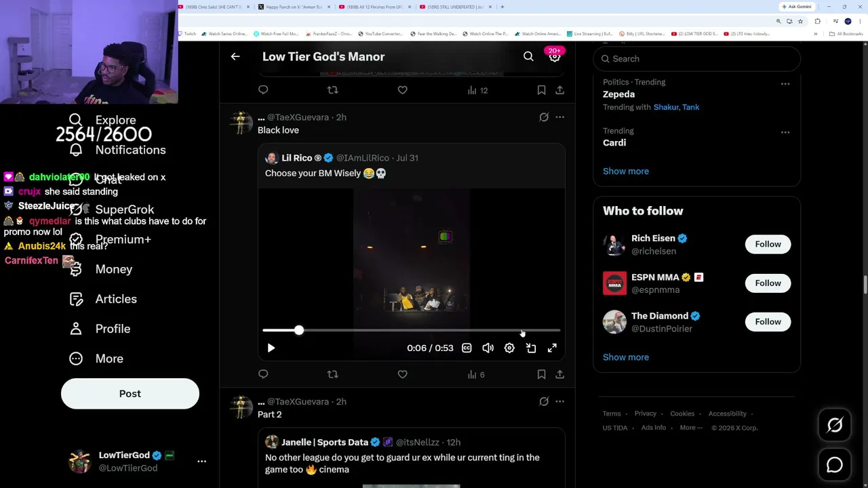Expand the More menu in the sidebar
Image resolution: width=868 pixels, height=488 pixels.
pyautogui.click(x=96, y=359)
